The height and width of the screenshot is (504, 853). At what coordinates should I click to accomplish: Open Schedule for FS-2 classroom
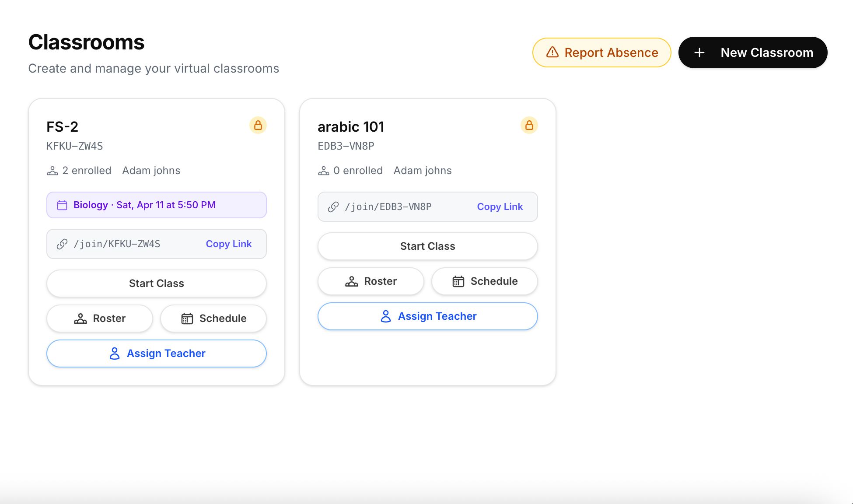coord(213,318)
